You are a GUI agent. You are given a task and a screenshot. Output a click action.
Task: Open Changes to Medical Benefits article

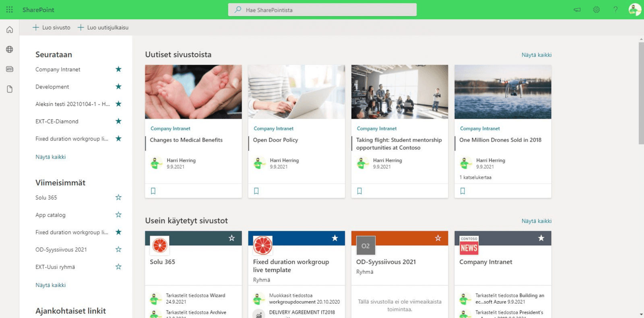(186, 140)
